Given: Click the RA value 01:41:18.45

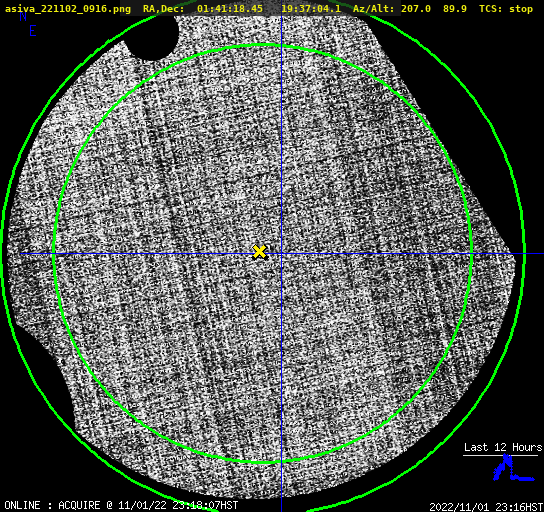Looking at the screenshot, I should [x=230, y=8].
